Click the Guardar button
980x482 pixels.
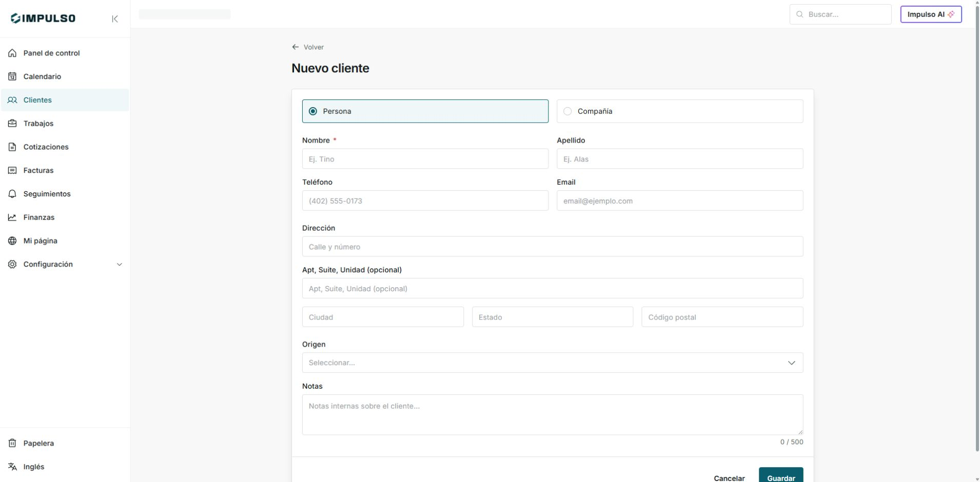[x=781, y=476]
